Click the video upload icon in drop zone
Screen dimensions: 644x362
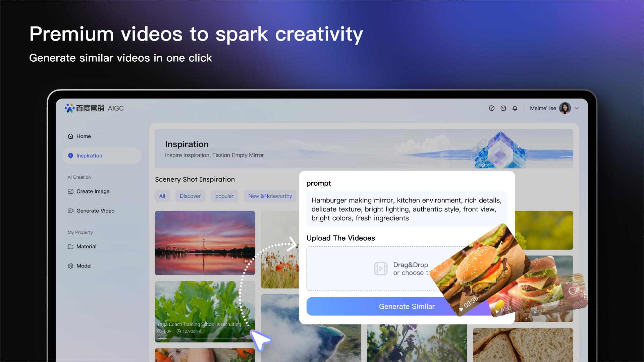[381, 268]
